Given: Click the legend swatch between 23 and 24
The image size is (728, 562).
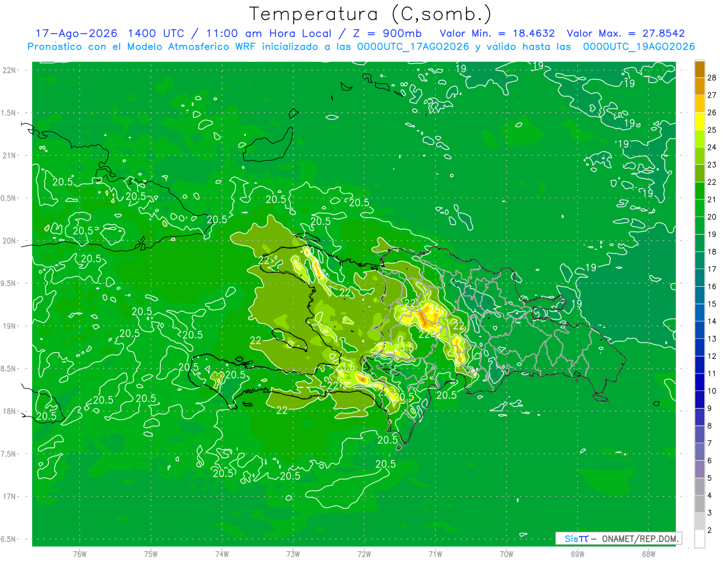Looking at the screenshot, I should tap(699, 156).
